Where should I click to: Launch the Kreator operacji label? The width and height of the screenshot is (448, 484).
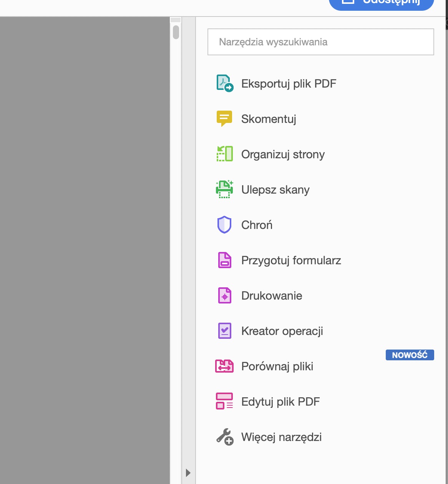(282, 331)
